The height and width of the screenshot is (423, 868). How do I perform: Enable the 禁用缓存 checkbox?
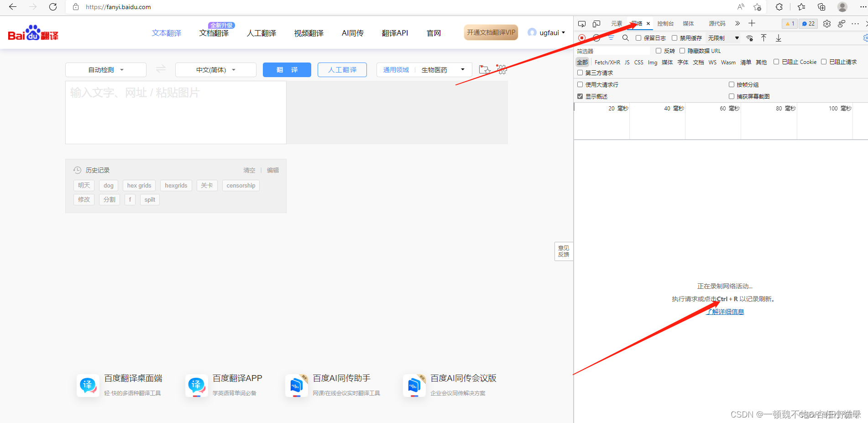click(x=675, y=38)
